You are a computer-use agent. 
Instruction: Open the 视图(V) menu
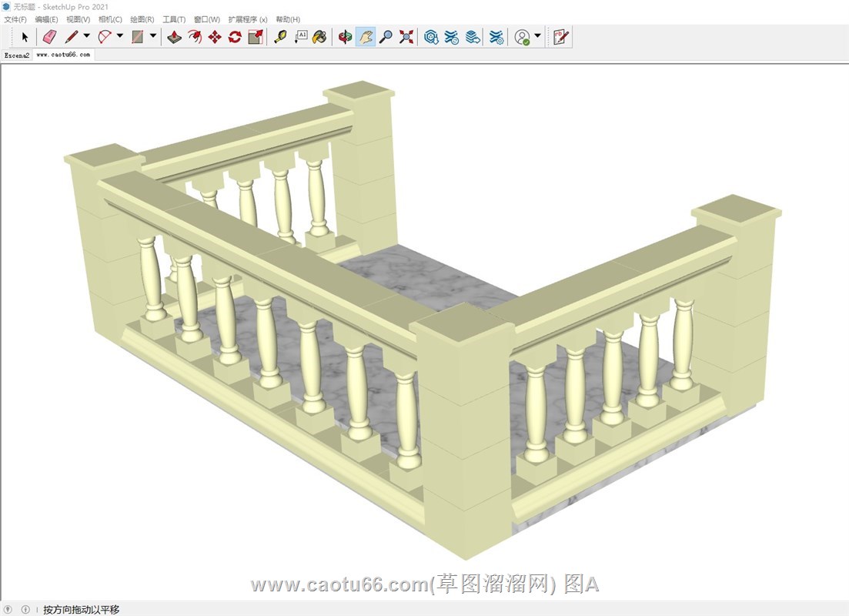(78, 19)
